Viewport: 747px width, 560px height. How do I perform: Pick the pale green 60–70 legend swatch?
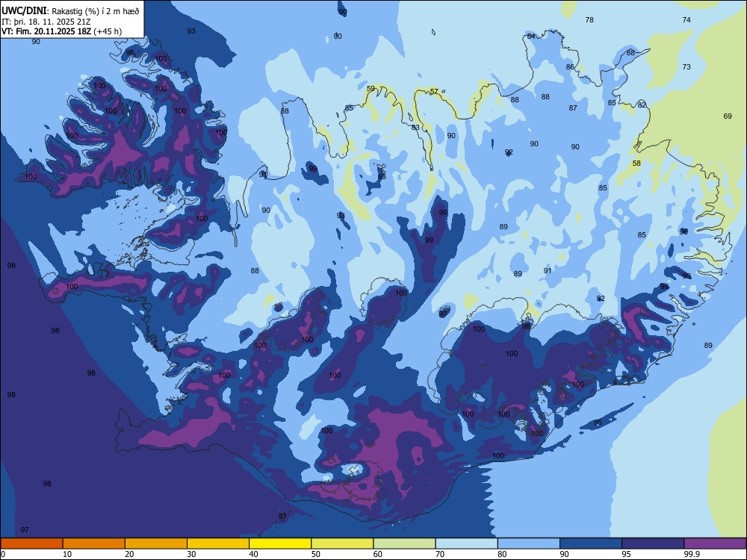click(x=404, y=544)
